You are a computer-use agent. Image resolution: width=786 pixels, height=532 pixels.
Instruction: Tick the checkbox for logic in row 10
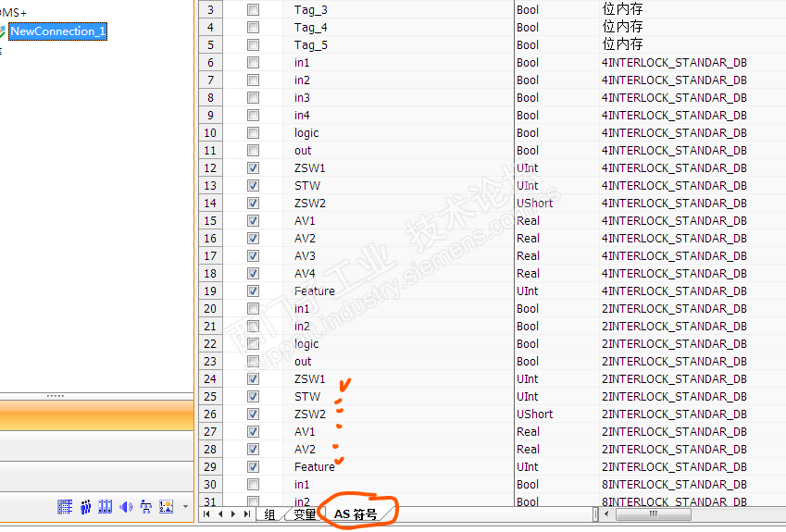click(x=253, y=133)
